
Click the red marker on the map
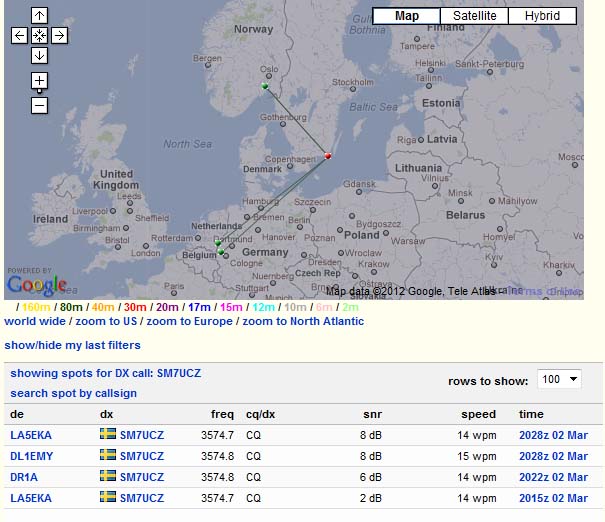[327, 155]
